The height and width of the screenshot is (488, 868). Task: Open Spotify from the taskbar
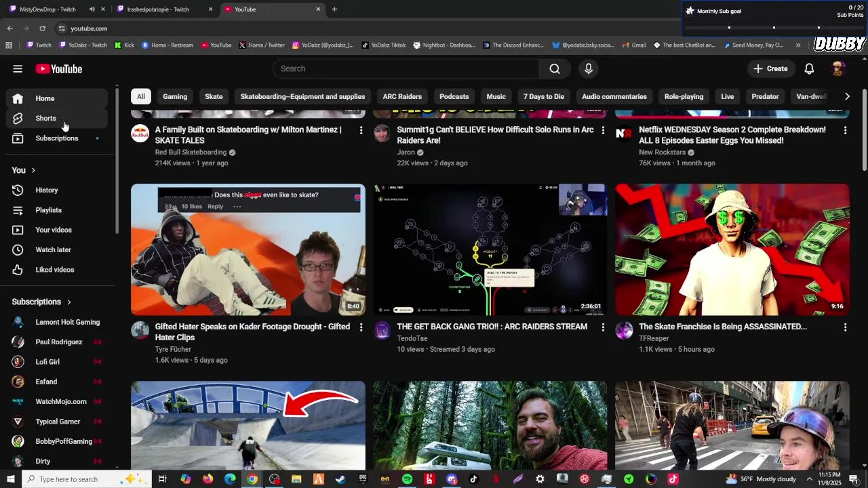click(x=407, y=479)
